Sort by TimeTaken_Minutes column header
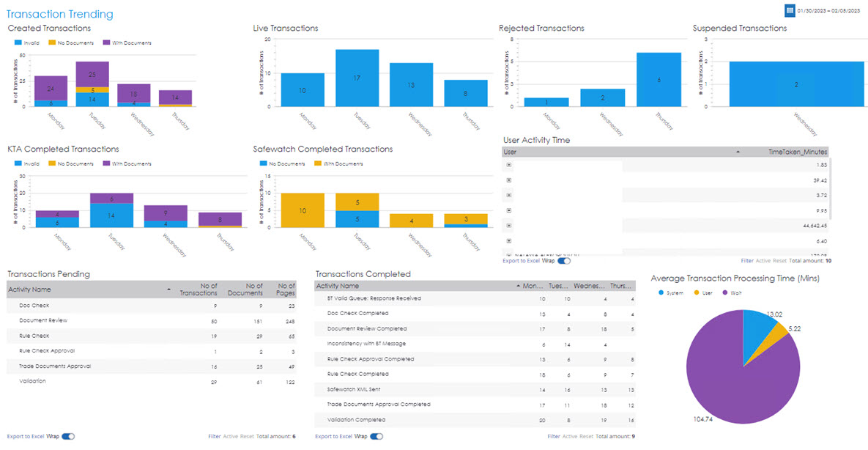Viewport: 868px width, 450px height. point(797,152)
